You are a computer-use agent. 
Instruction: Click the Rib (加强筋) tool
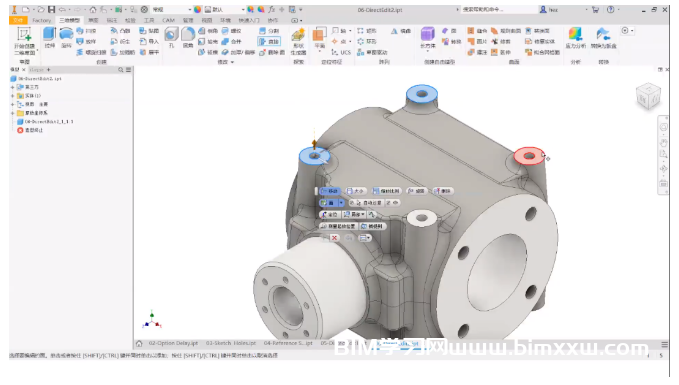[x=123, y=52]
